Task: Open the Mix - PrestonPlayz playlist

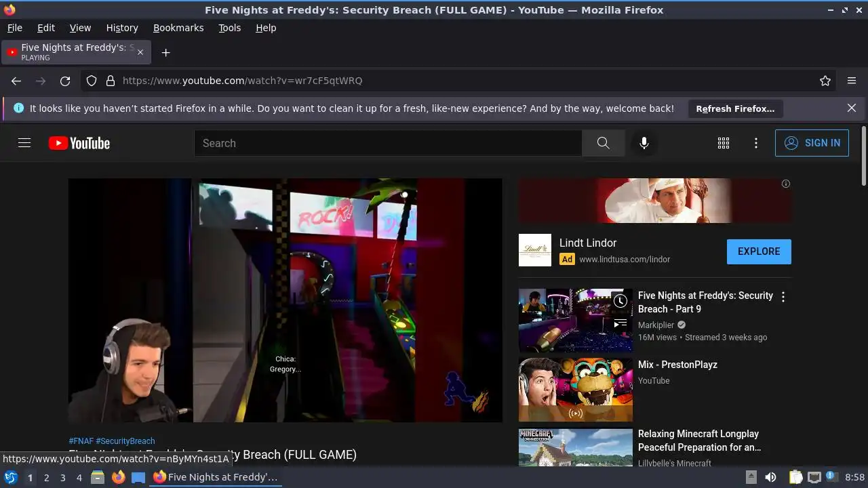Action: tap(677, 365)
